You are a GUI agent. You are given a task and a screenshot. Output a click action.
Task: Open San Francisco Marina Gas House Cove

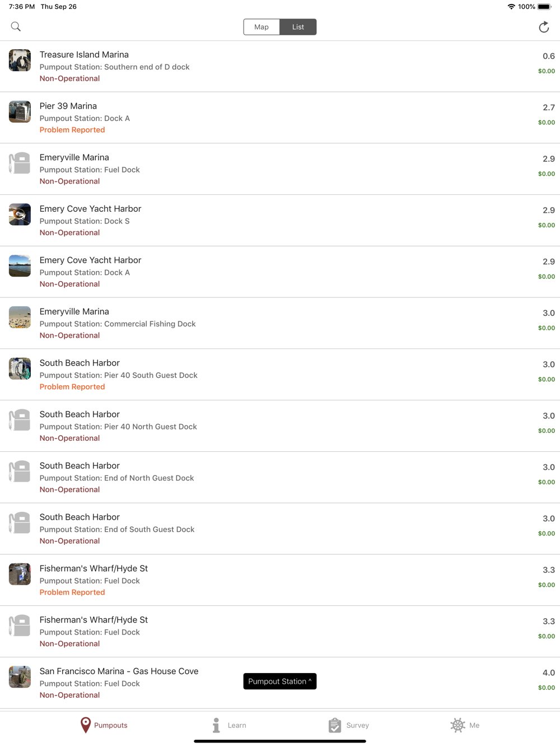tap(119, 671)
